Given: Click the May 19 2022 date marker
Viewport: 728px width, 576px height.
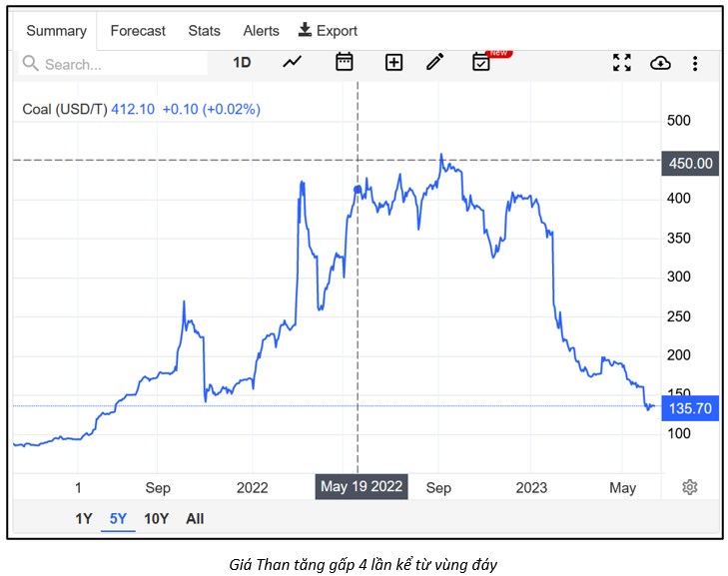Looking at the screenshot, I should 362,486.
